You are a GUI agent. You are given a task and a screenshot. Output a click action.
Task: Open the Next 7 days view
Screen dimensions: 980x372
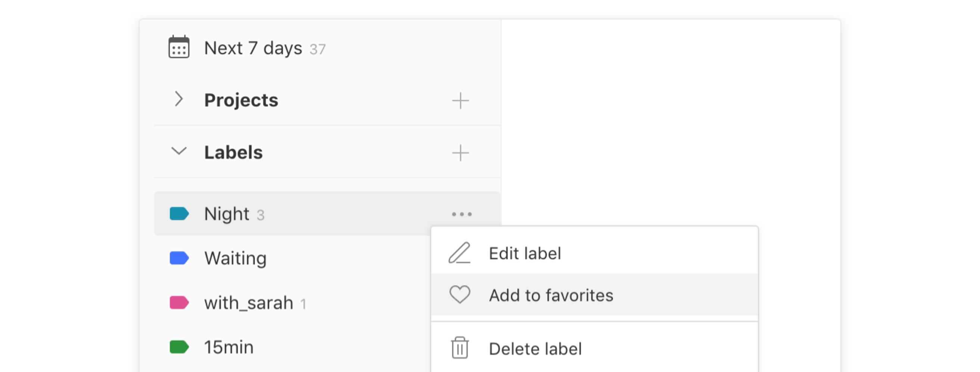point(252,47)
